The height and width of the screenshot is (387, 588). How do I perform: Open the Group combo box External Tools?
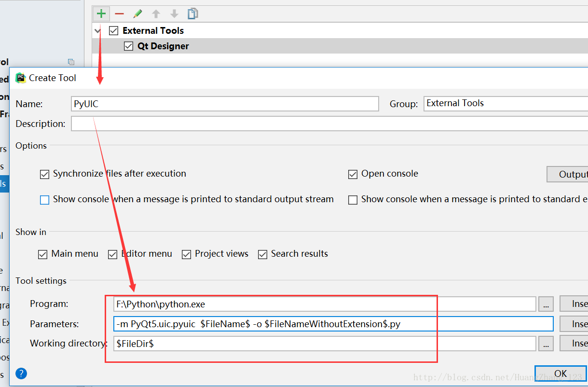[506, 104]
